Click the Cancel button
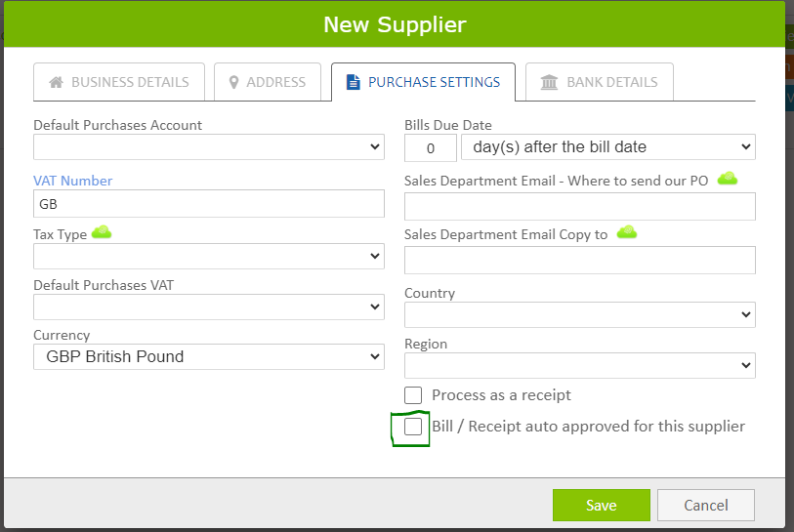794x532 pixels. (x=705, y=505)
